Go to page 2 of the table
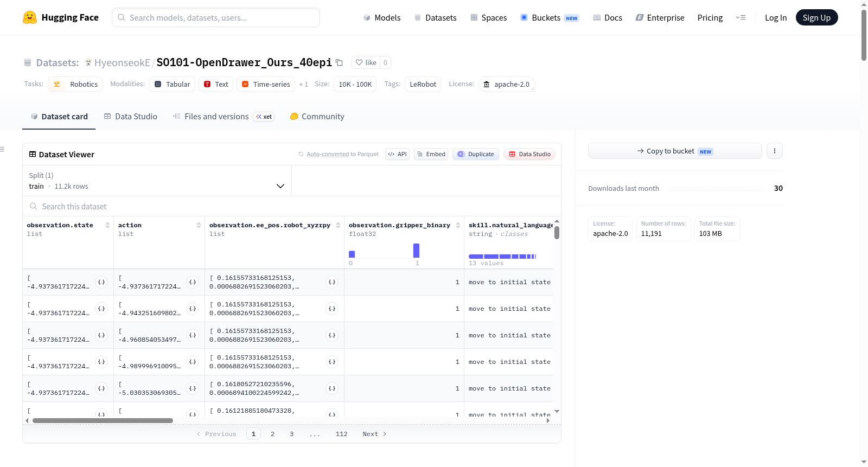The height and width of the screenshot is (467, 868). pyautogui.click(x=272, y=434)
